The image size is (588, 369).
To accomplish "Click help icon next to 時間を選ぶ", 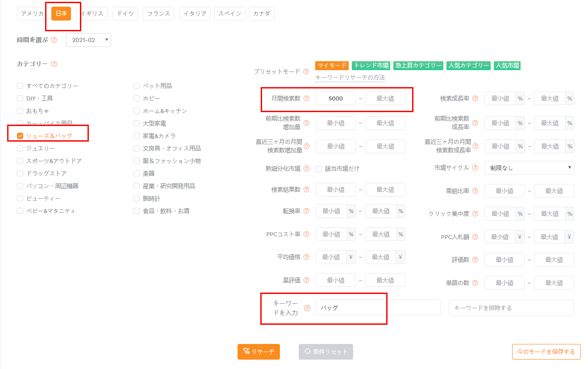I will coord(54,40).
